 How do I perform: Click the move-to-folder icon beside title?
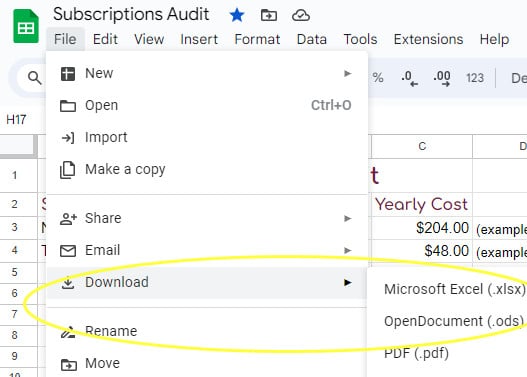pyautogui.click(x=269, y=15)
